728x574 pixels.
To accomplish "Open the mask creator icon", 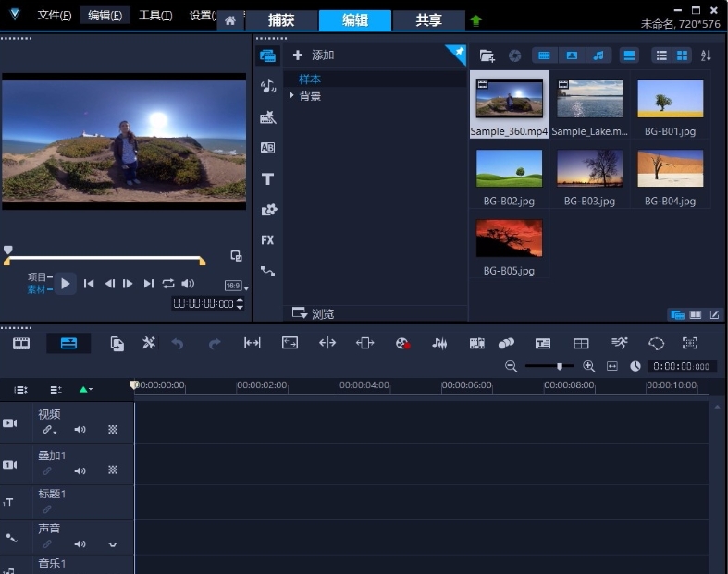I will pos(656,343).
